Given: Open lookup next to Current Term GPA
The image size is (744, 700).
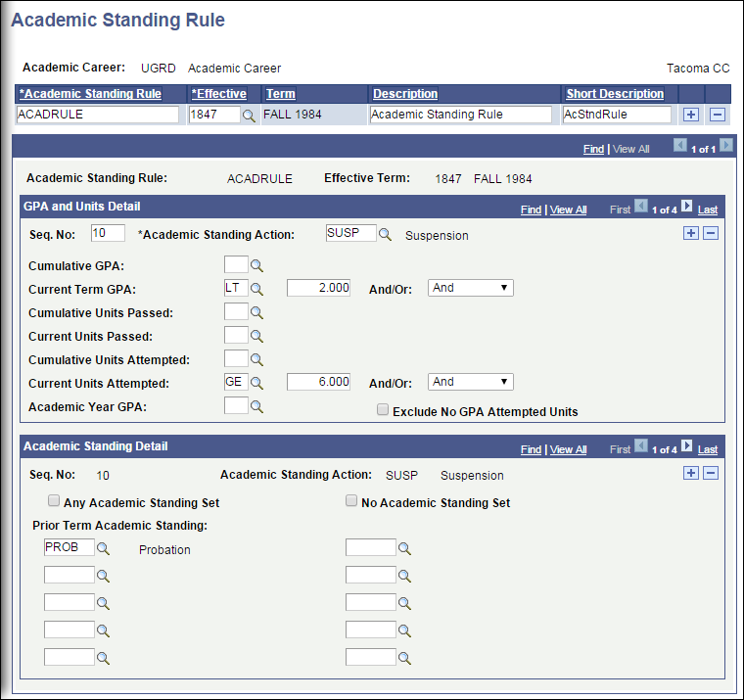Looking at the screenshot, I should [256, 289].
